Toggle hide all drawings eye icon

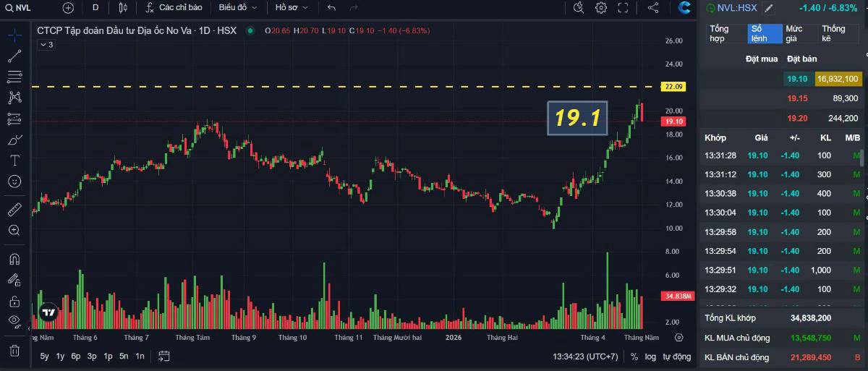pos(14,322)
